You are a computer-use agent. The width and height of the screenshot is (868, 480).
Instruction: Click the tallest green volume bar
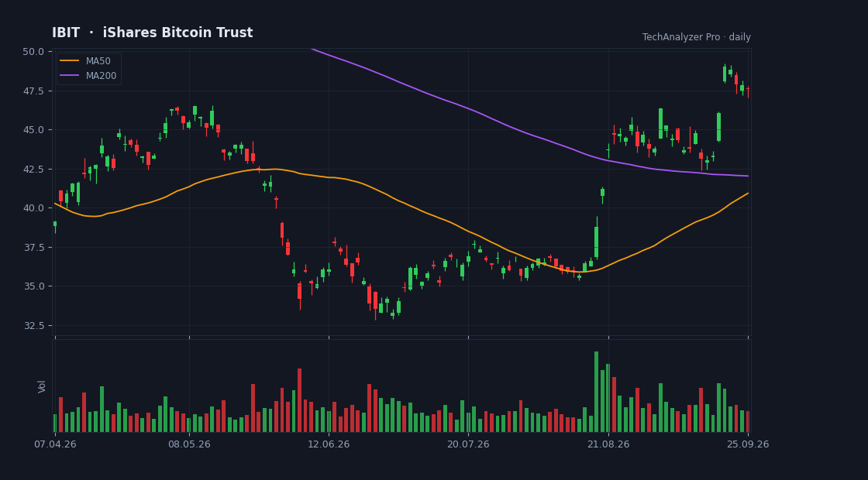click(596, 392)
